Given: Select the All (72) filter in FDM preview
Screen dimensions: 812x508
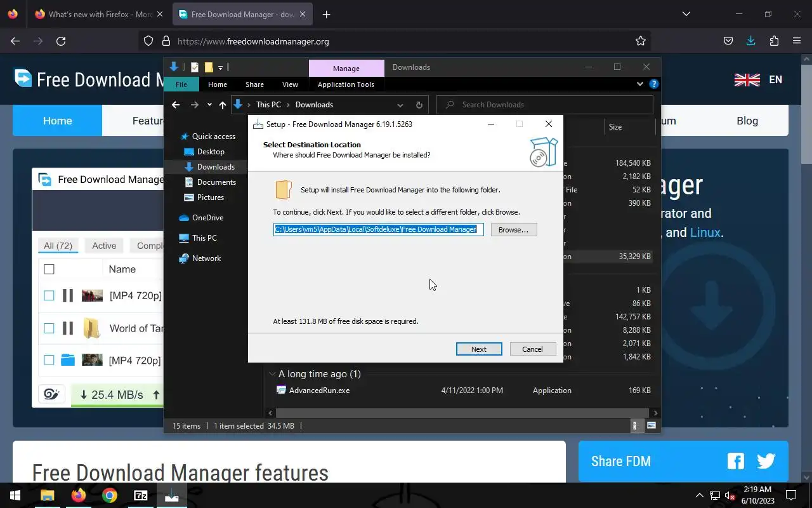Looking at the screenshot, I should [x=58, y=246].
